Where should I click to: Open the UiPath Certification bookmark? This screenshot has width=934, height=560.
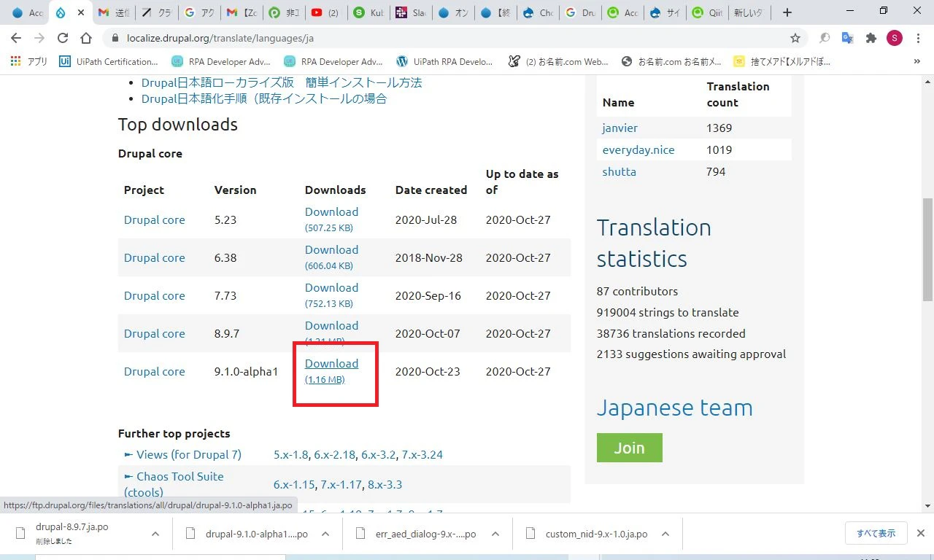109,62
